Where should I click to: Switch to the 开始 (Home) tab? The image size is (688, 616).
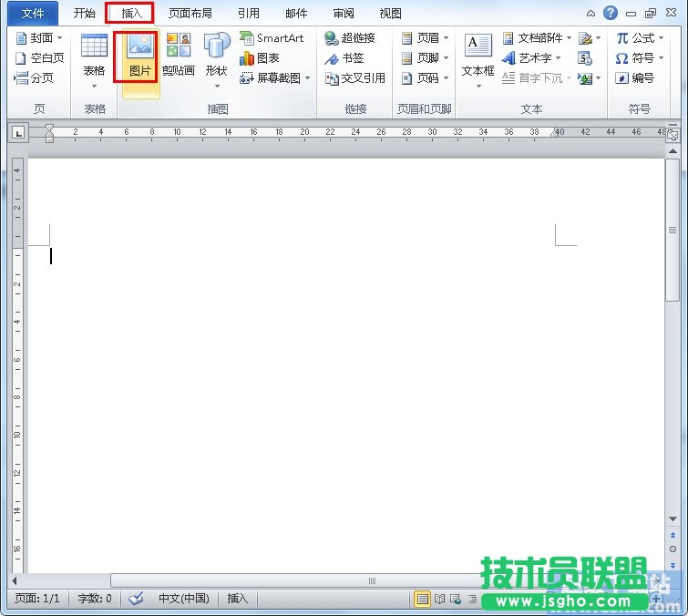pos(84,14)
